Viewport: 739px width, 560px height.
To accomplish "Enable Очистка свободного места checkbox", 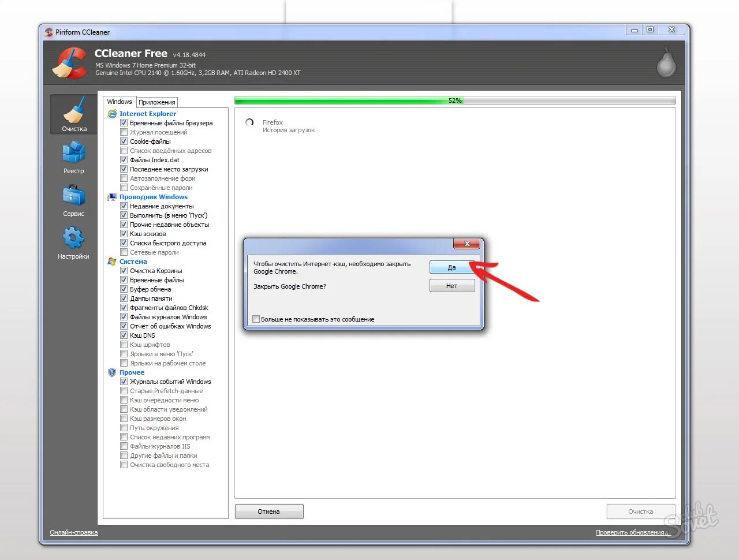I will [x=124, y=465].
